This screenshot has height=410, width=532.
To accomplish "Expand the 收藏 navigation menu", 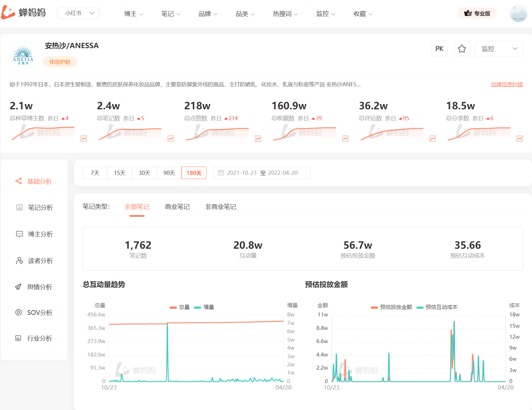I will [x=363, y=14].
